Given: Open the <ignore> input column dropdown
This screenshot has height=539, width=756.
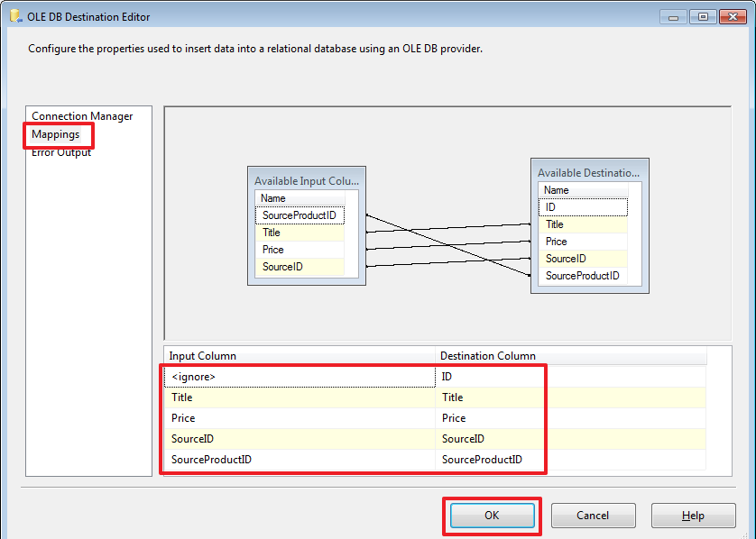Looking at the screenshot, I should point(298,377).
